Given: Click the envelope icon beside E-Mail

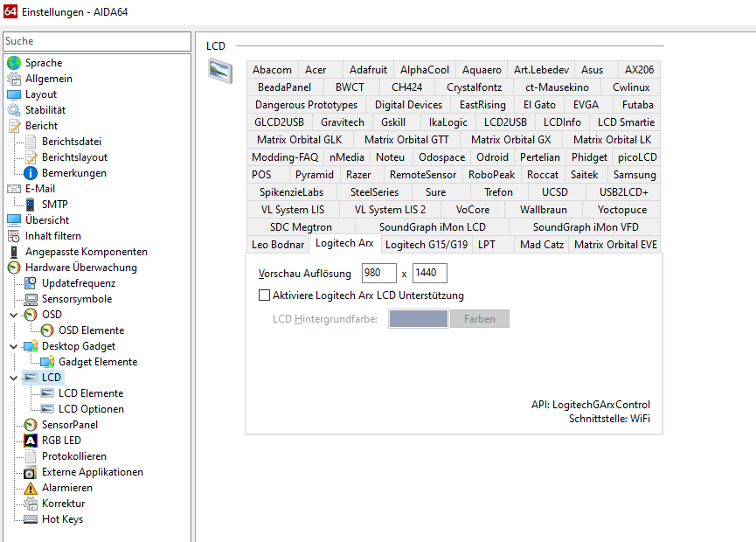Looking at the screenshot, I should point(14,189).
